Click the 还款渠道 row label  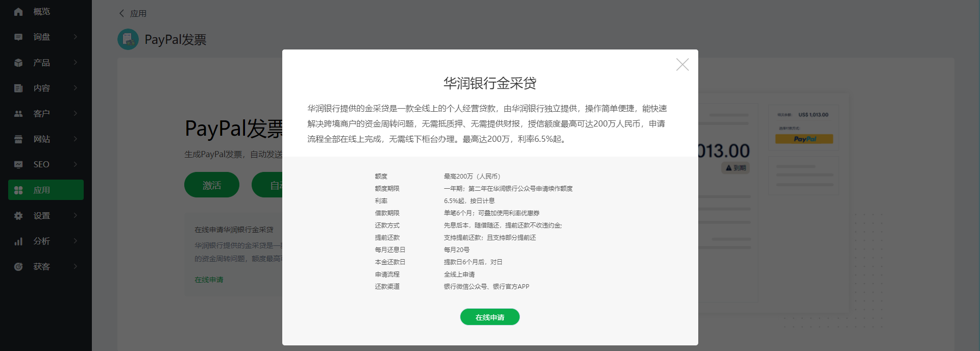(387, 287)
